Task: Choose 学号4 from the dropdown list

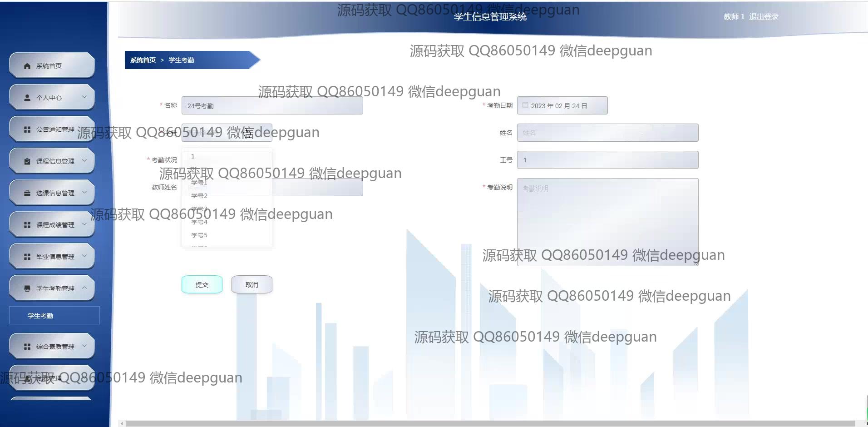Action: coord(227,222)
